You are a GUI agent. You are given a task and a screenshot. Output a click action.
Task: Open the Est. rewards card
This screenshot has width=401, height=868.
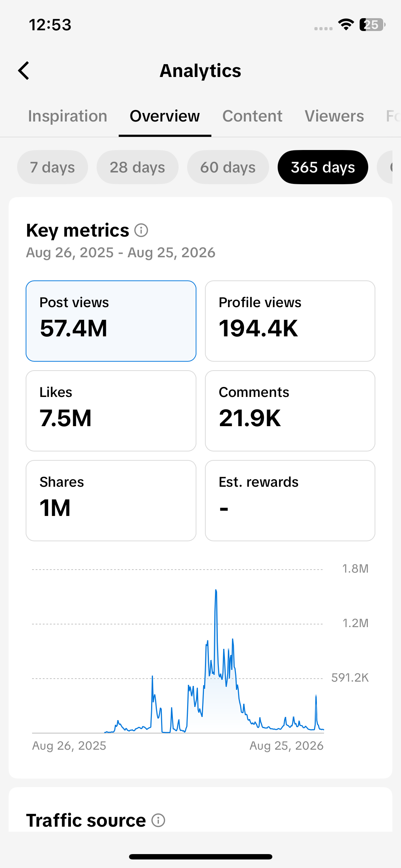pyautogui.click(x=290, y=501)
